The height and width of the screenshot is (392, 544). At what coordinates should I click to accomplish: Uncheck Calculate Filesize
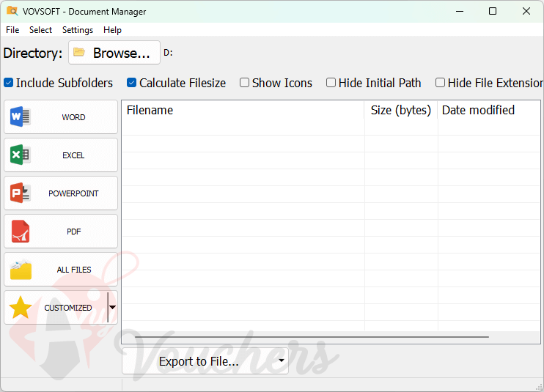tap(131, 83)
